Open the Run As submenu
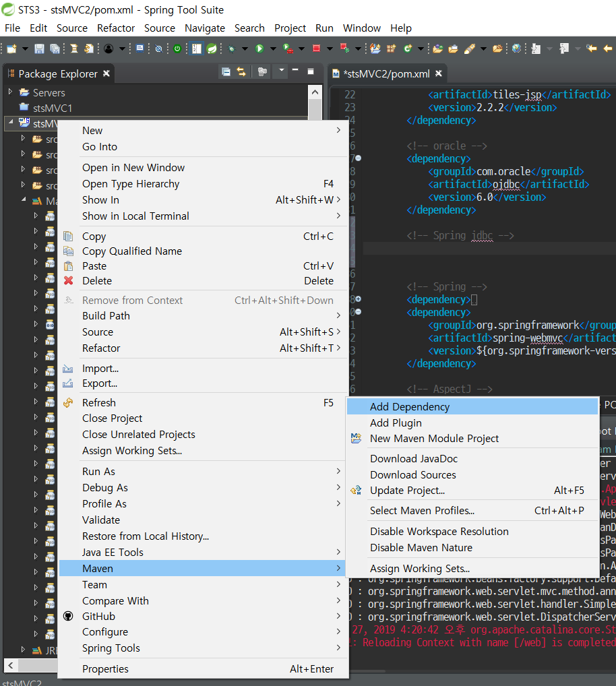The width and height of the screenshot is (616, 686). coord(204,471)
